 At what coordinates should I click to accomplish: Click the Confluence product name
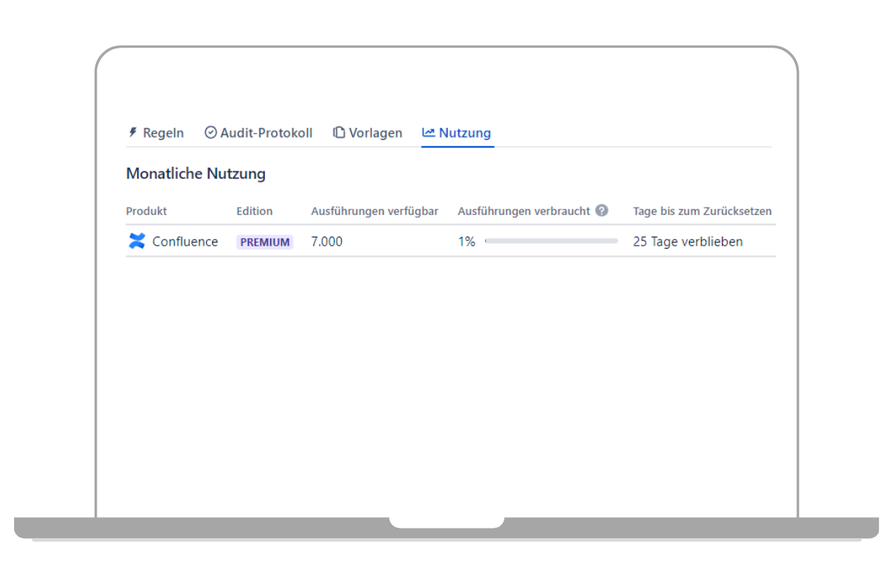point(185,242)
